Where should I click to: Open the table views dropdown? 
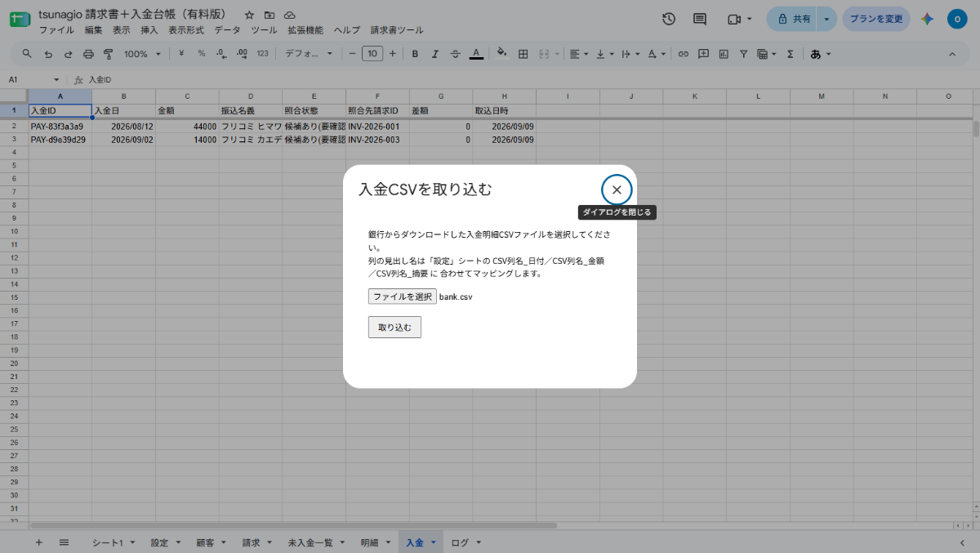(767, 54)
